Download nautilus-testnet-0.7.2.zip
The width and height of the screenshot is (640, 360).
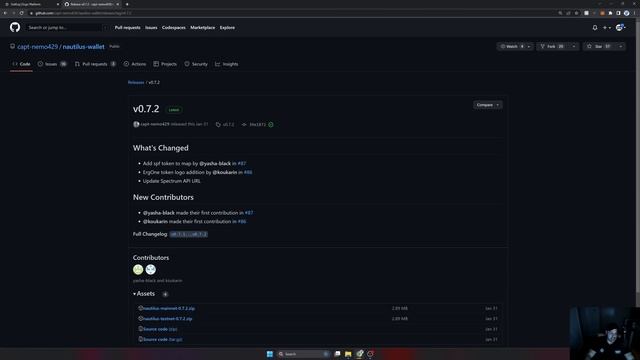(x=167, y=319)
